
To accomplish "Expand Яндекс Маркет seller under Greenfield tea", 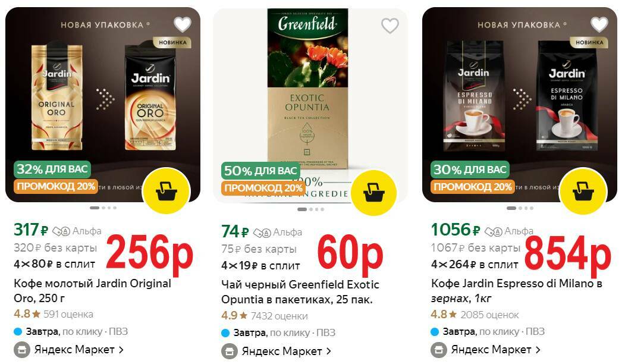I will click(277, 352).
